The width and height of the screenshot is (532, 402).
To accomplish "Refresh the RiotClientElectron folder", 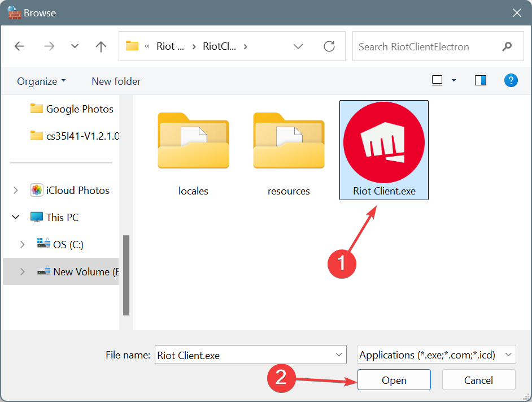I will point(329,46).
